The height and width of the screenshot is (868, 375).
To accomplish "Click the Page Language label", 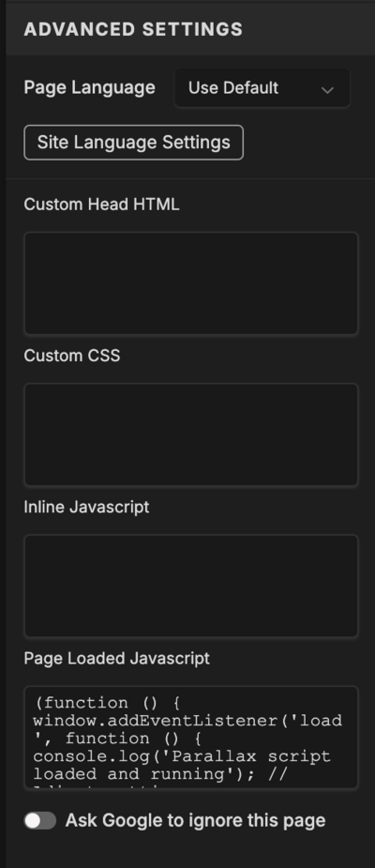I will click(x=90, y=88).
